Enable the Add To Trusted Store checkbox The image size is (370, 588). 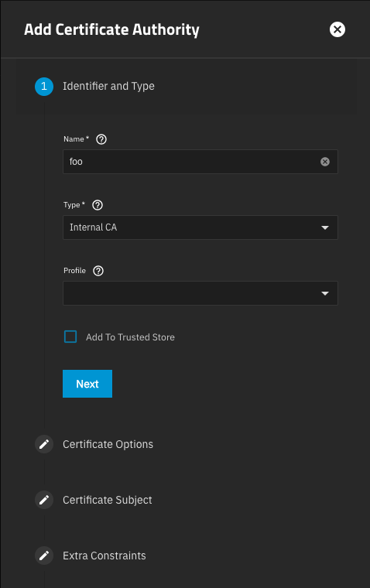(x=70, y=337)
